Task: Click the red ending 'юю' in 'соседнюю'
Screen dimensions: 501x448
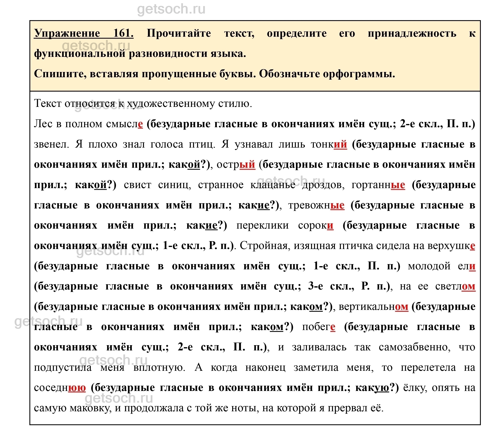Action: 77,388
